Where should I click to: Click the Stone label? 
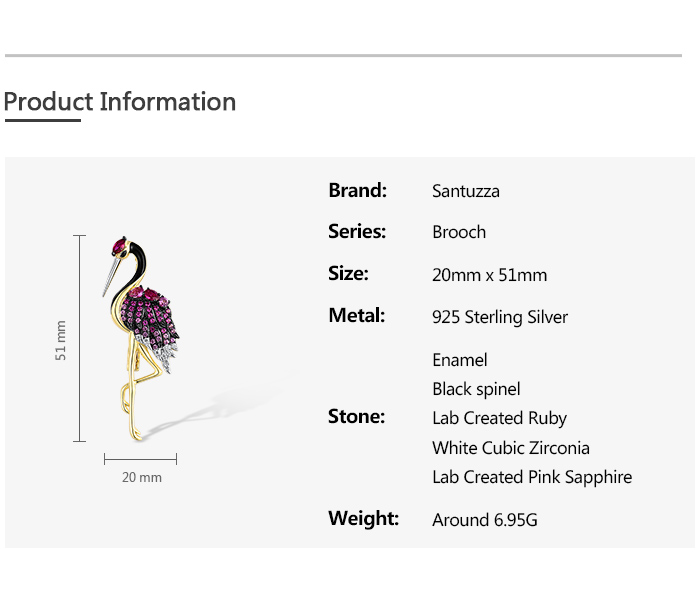pos(356,416)
